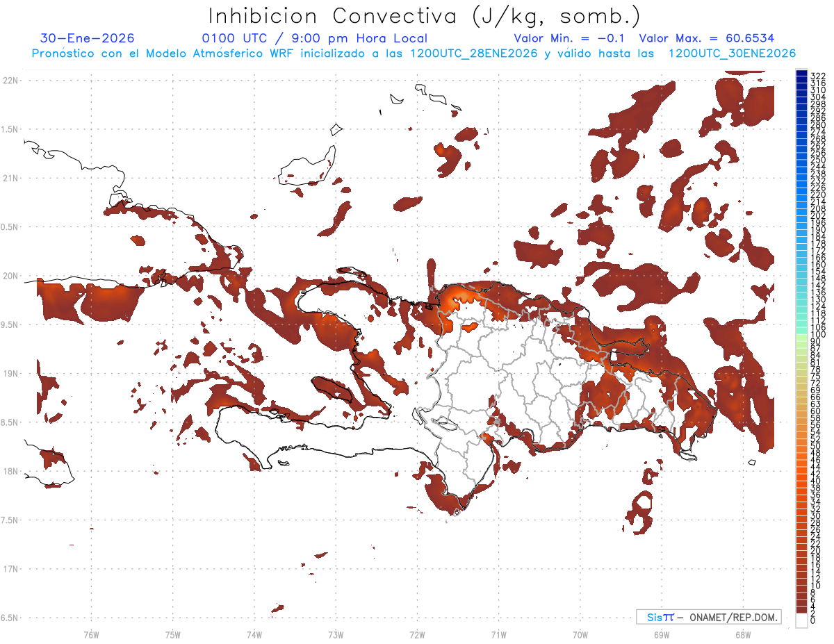Click the white colorbar swatch beside 0
The image size is (834, 644).
801,620
